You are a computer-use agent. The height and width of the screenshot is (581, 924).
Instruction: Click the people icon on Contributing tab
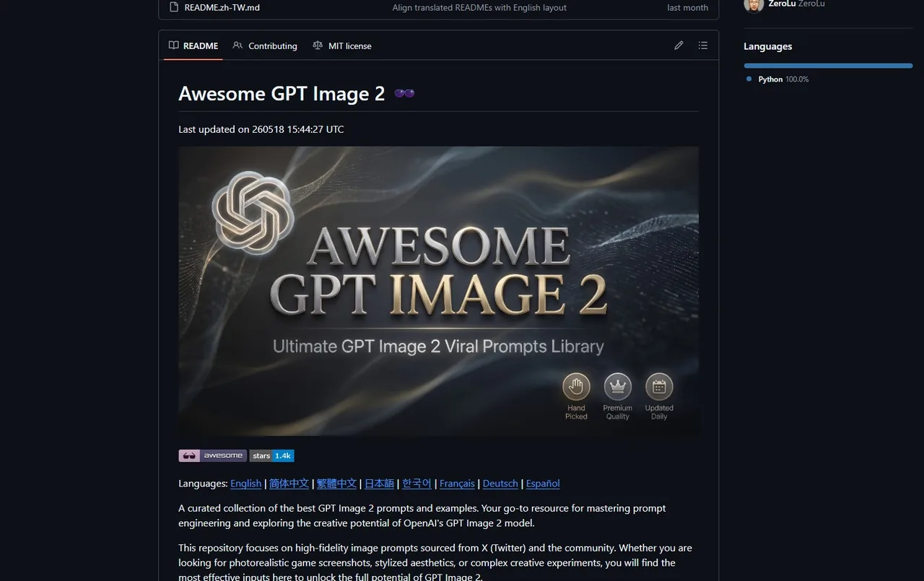[237, 45]
